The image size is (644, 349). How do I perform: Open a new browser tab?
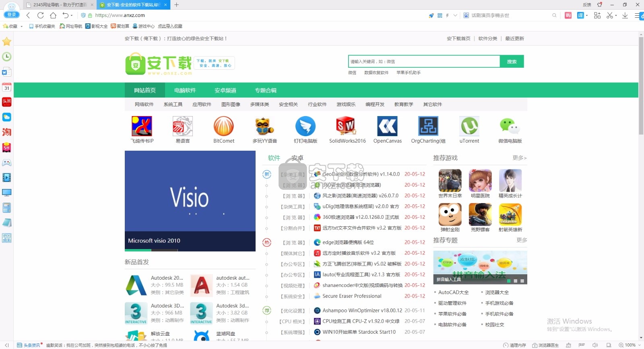(x=176, y=5)
